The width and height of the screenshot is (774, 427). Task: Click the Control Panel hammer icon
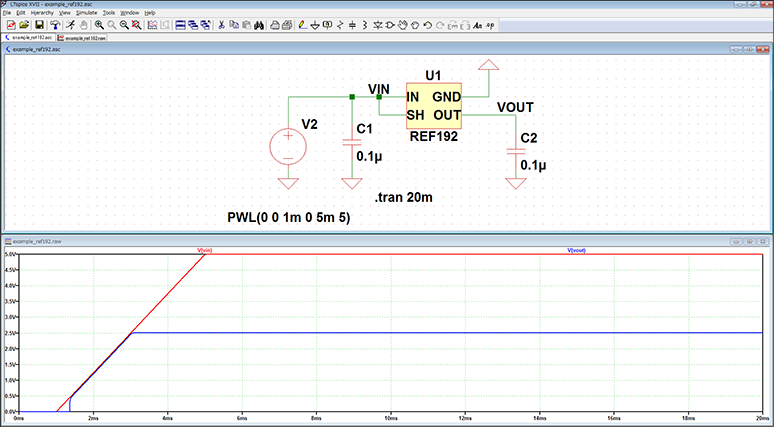click(x=54, y=24)
